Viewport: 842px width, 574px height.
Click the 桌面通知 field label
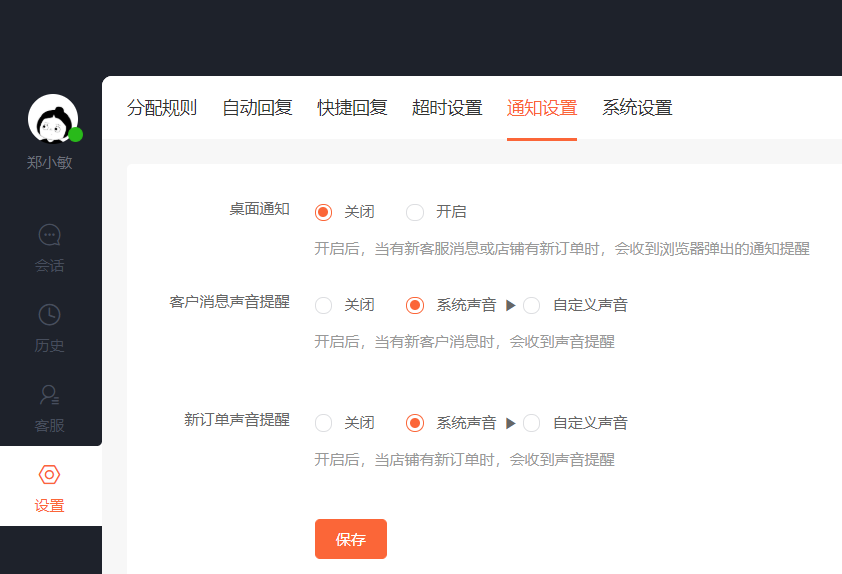259,209
